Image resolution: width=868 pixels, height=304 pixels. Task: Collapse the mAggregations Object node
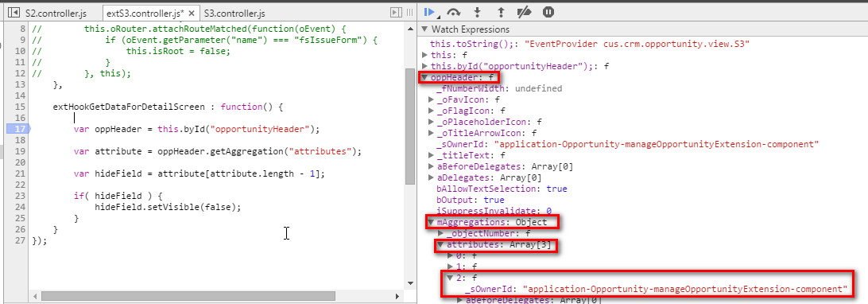click(432, 222)
